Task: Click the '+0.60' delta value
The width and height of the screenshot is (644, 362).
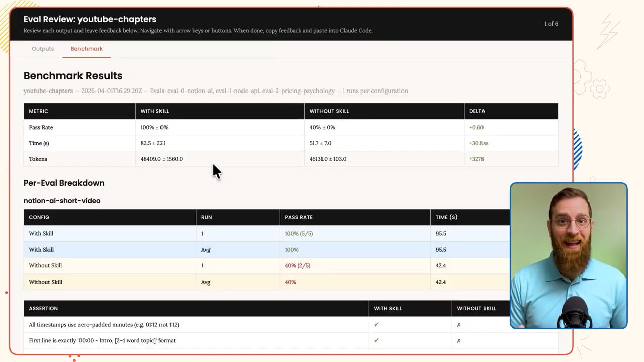Action: (476, 127)
